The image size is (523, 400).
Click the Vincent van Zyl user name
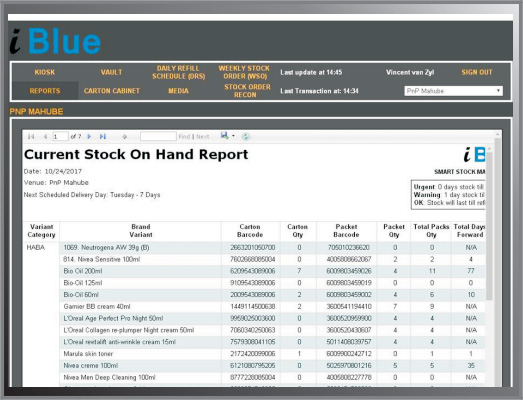[410, 72]
